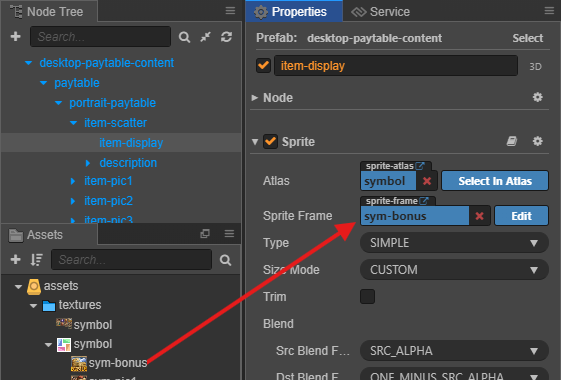Click the Assets tab

coord(49,235)
